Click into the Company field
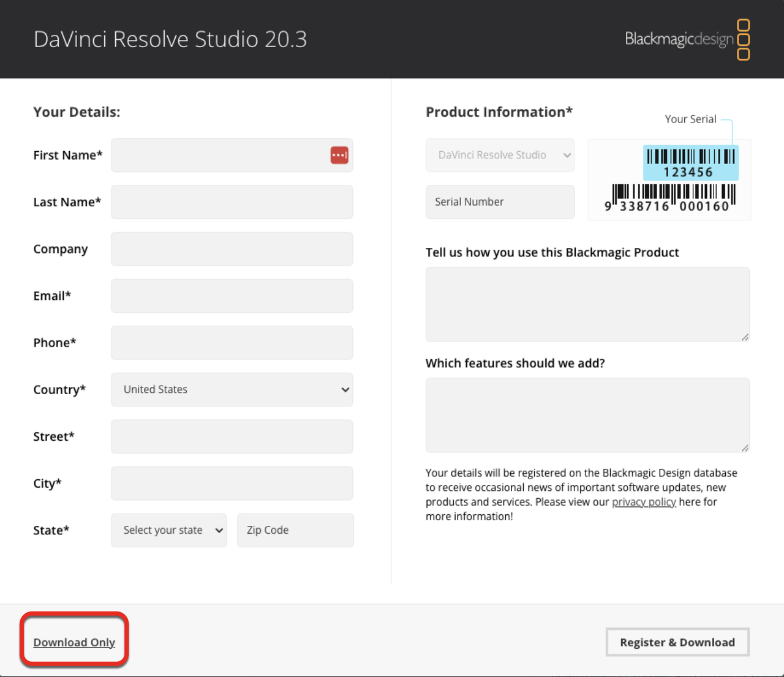This screenshot has width=784, height=677. pos(232,249)
